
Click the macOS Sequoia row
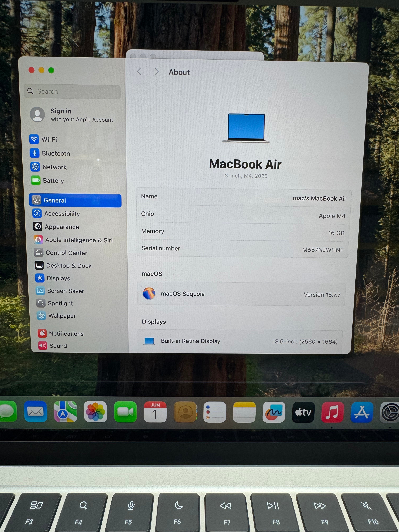coord(241,294)
